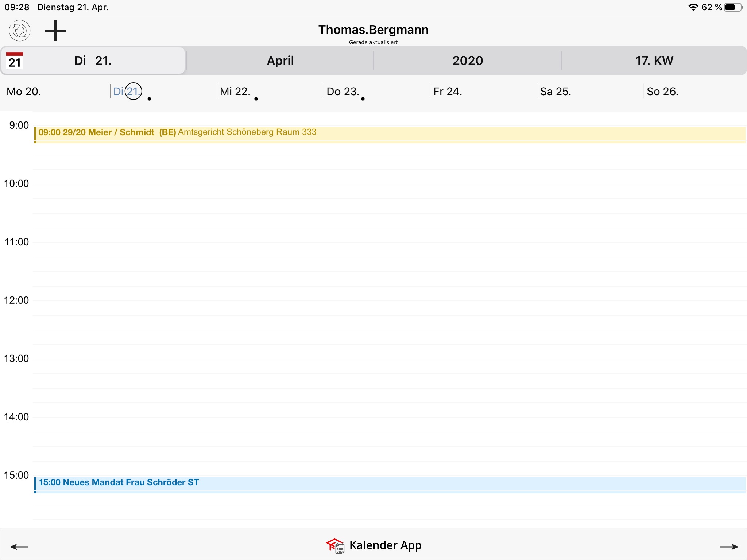Select Monday Mo 20. in week strip
The image size is (747, 560).
pyautogui.click(x=24, y=92)
